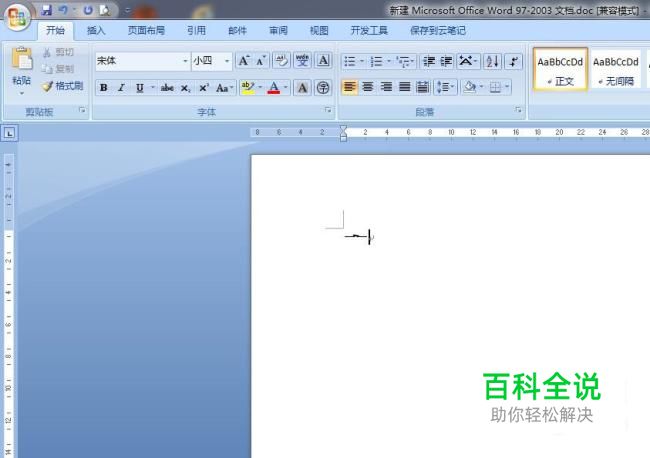Insert enclosed character icon
This screenshot has width=650, height=458.
323,88
